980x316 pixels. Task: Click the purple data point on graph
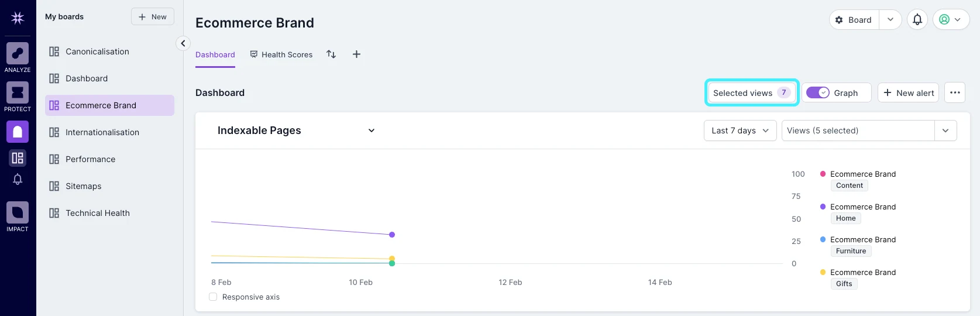pos(392,235)
